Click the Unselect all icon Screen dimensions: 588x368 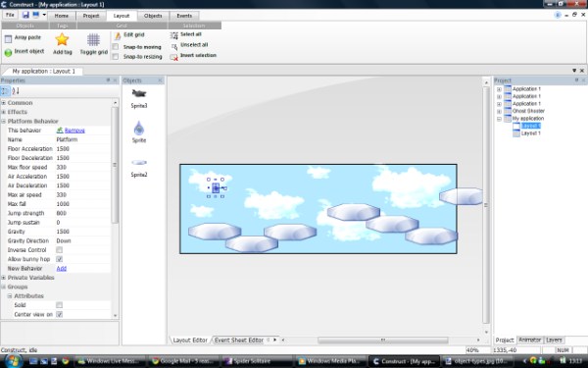point(174,46)
